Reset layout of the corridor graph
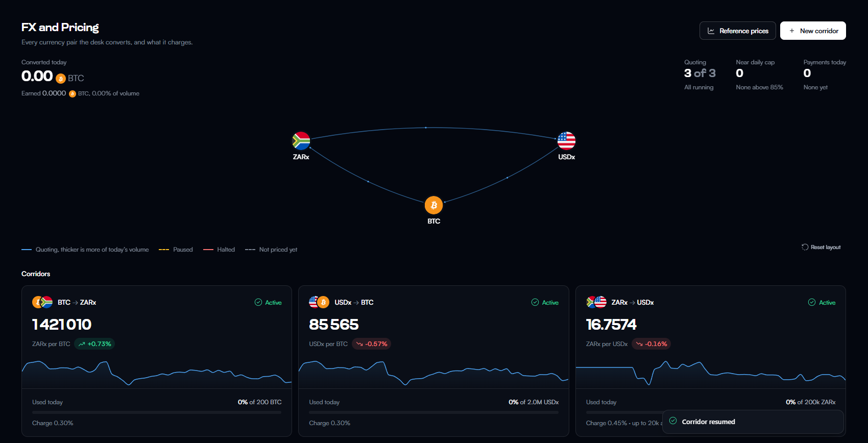868x443 pixels. [x=821, y=247]
